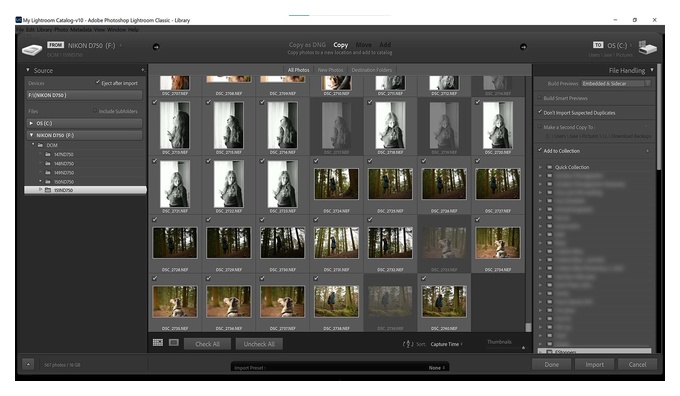Switch to loupe view icon

(x=173, y=343)
